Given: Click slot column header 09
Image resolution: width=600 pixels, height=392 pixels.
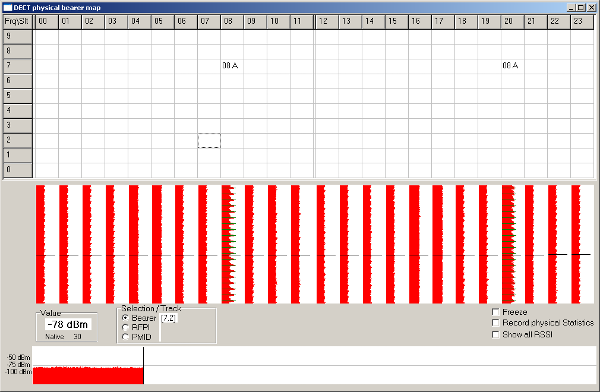Looking at the screenshot, I should (x=255, y=22).
